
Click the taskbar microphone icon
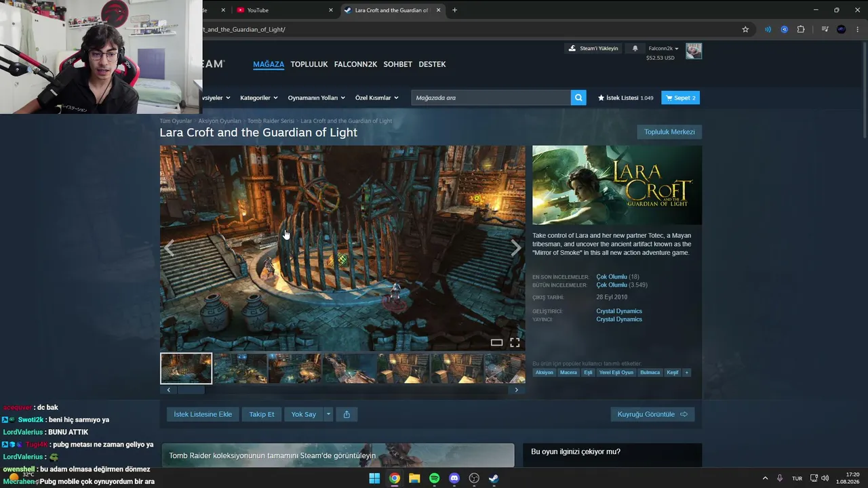[x=780, y=478]
